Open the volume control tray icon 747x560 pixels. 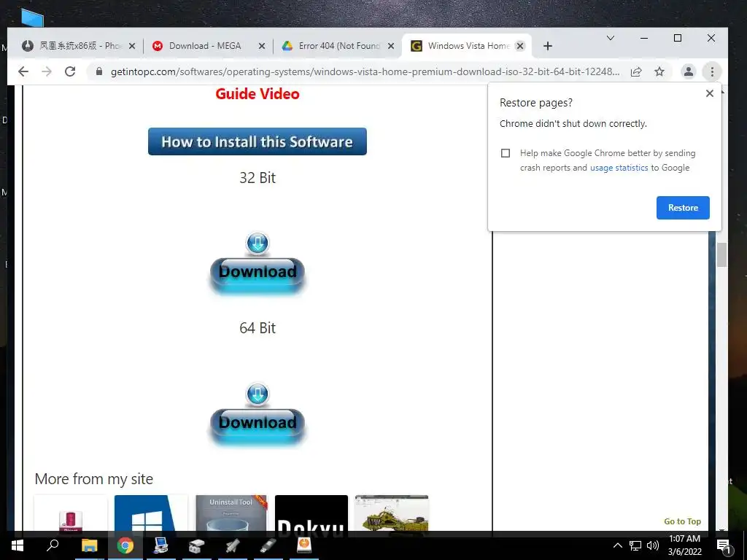653,545
